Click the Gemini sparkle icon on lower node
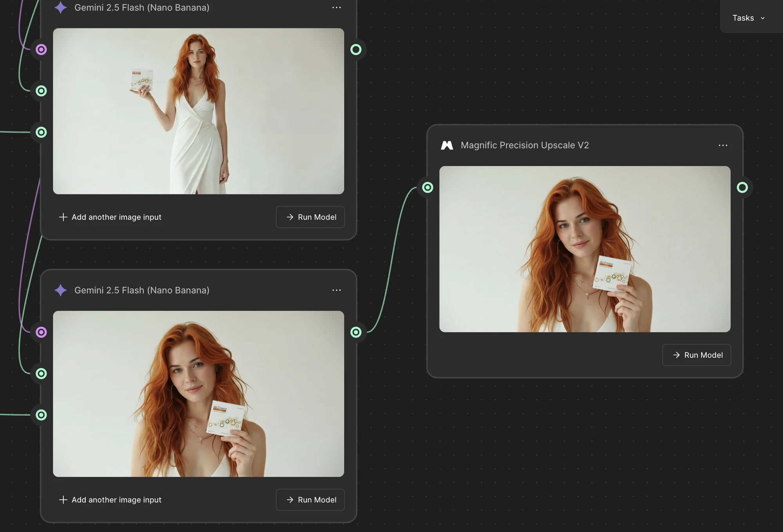Screen dimensions: 783x532 pos(61,290)
